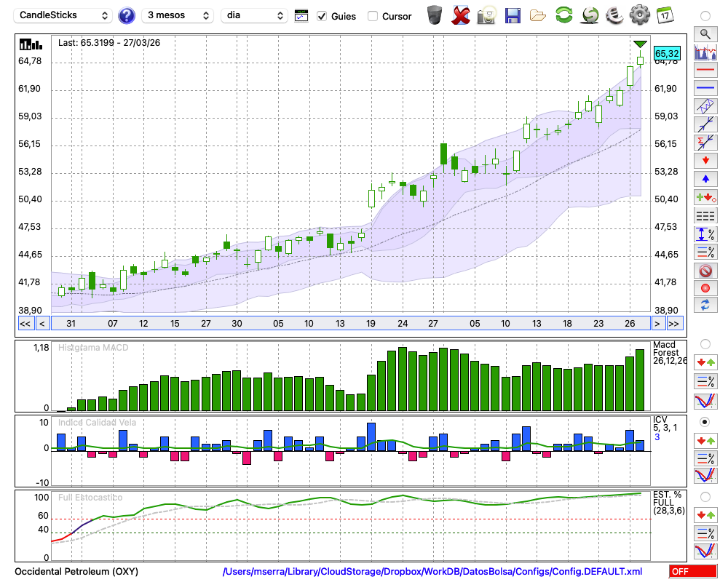Click the green refresh arrows icon

[563, 15]
